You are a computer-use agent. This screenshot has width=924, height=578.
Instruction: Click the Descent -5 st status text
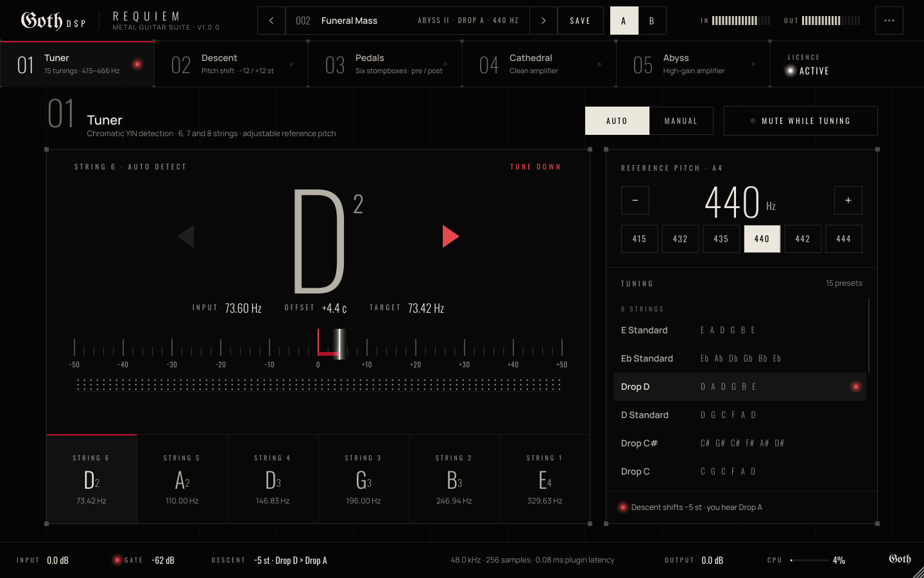[290, 560]
